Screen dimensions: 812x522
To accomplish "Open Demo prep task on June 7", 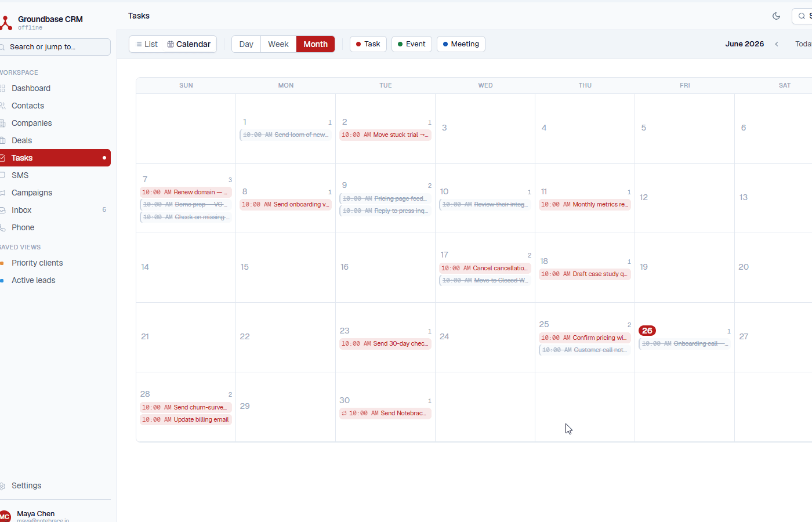I will pos(186,204).
